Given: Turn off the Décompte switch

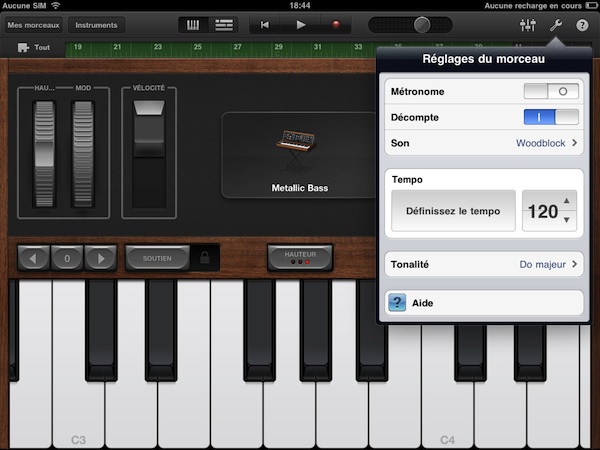Looking at the screenshot, I should point(551,117).
